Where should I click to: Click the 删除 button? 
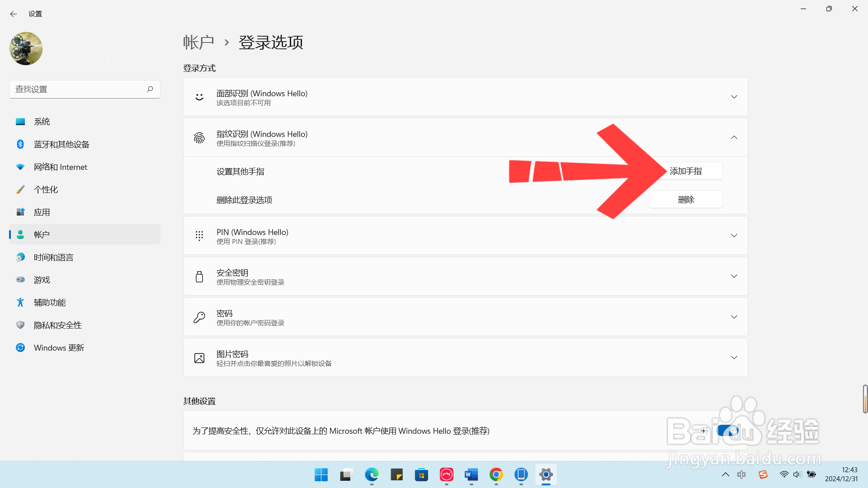686,199
